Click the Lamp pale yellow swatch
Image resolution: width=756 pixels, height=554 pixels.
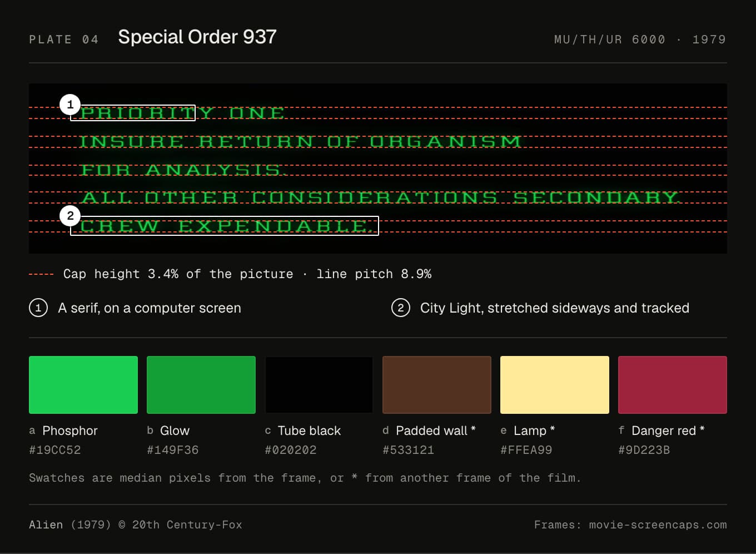555,385
